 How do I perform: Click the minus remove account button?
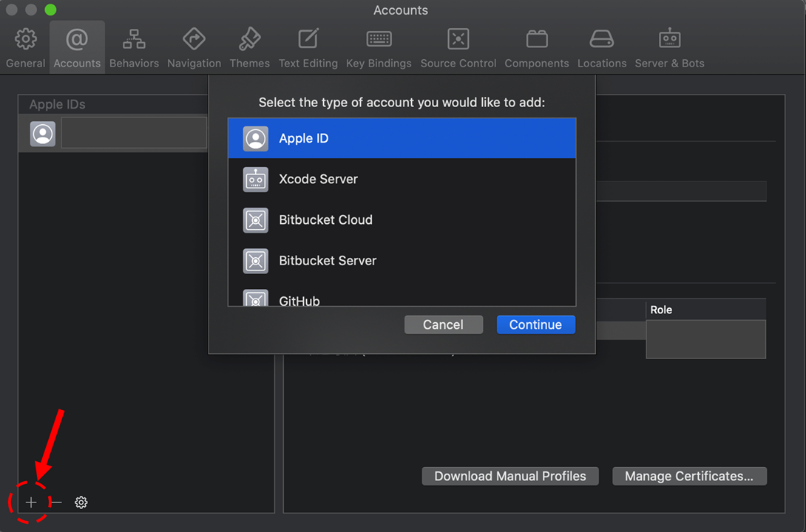click(x=56, y=502)
